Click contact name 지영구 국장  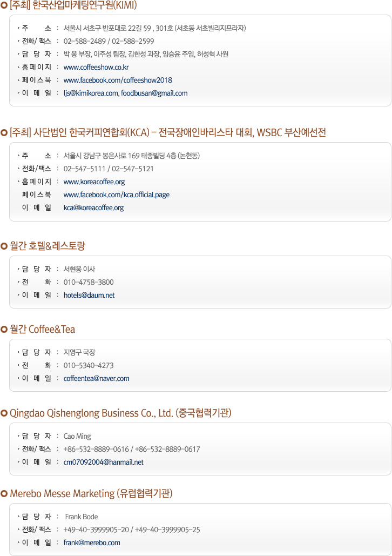[x=79, y=352]
